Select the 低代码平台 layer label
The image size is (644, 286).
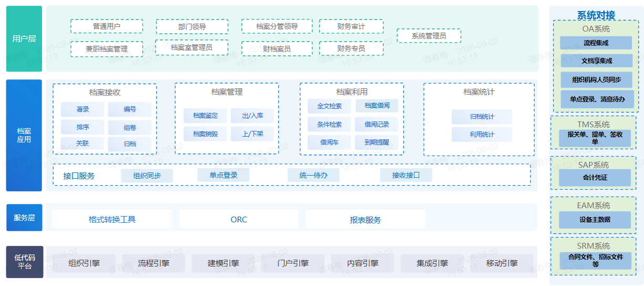(x=24, y=262)
